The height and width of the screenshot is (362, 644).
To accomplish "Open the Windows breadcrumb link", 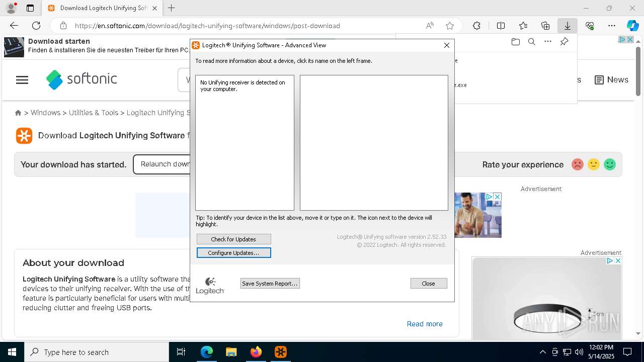I will click(x=45, y=113).
